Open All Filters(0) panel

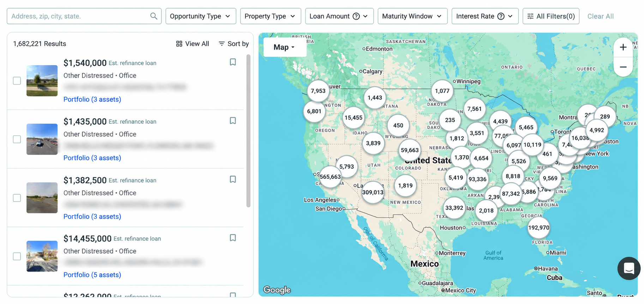[551, 16]
